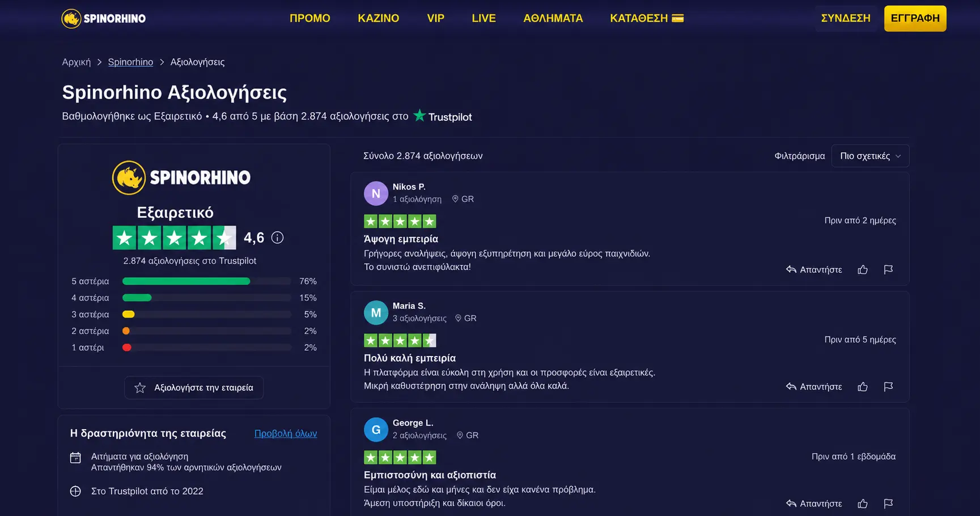Click 2.874 αξιολογήσεις στο Trustpilot text
Screen dimensions: 980x516
190,261
